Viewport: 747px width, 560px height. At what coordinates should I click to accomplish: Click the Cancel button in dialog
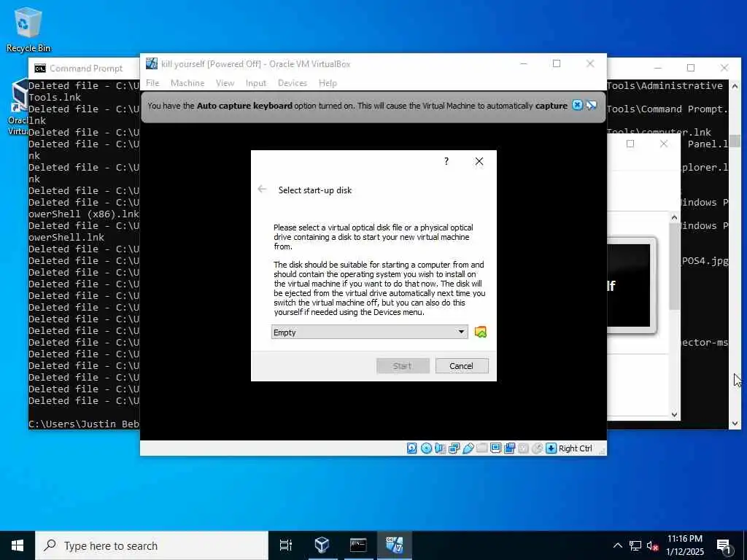point(462,366)
